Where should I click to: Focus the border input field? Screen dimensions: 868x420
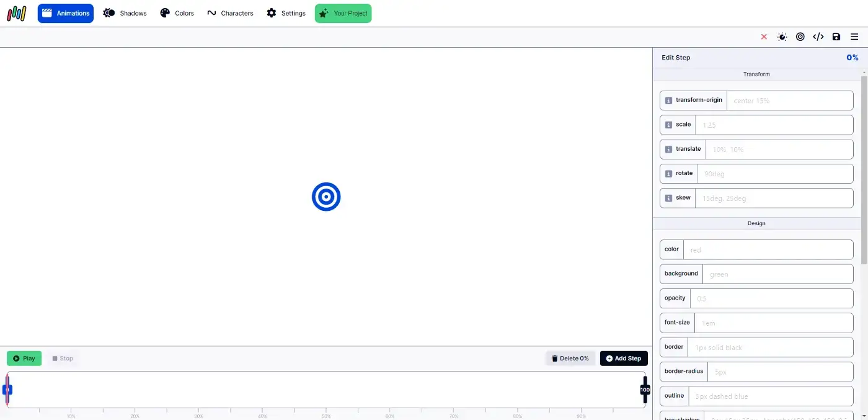pyautogui.click(x=771, y=347)
